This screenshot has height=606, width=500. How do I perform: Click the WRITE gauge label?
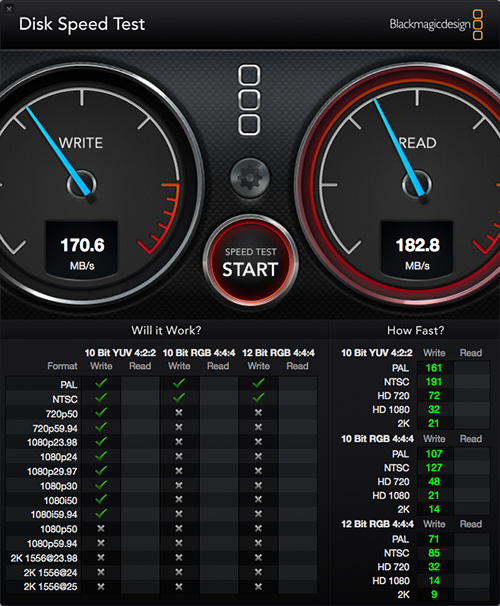click(x=81, y=143)
